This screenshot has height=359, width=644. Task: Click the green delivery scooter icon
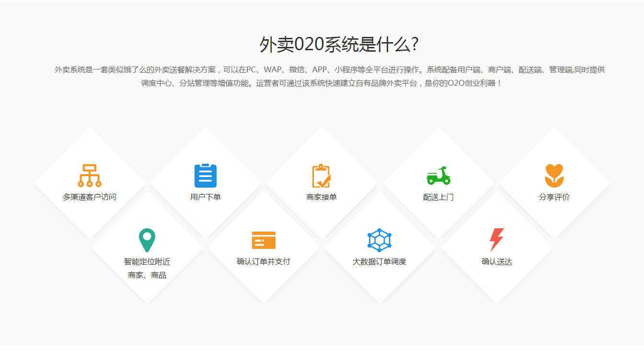438,176
